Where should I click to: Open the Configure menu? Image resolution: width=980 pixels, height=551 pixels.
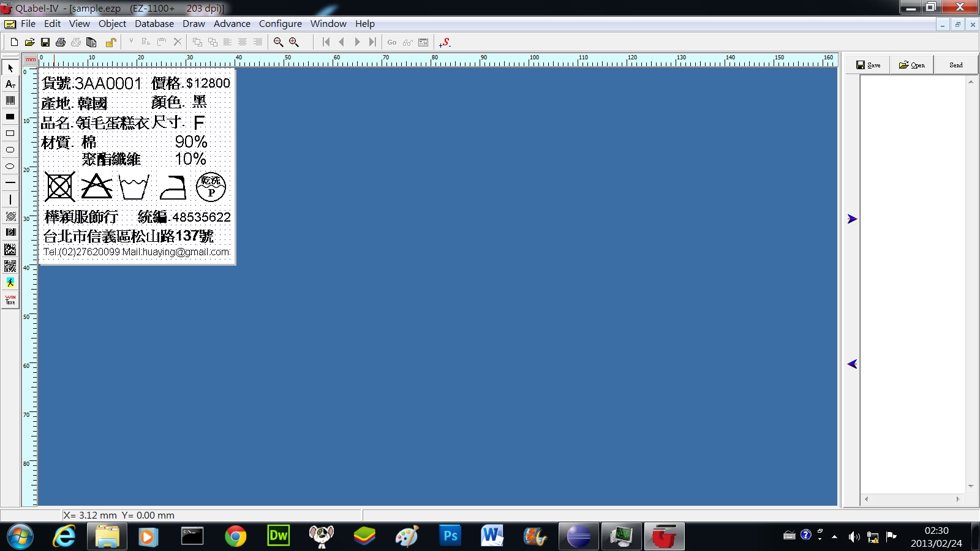point(280,24)
